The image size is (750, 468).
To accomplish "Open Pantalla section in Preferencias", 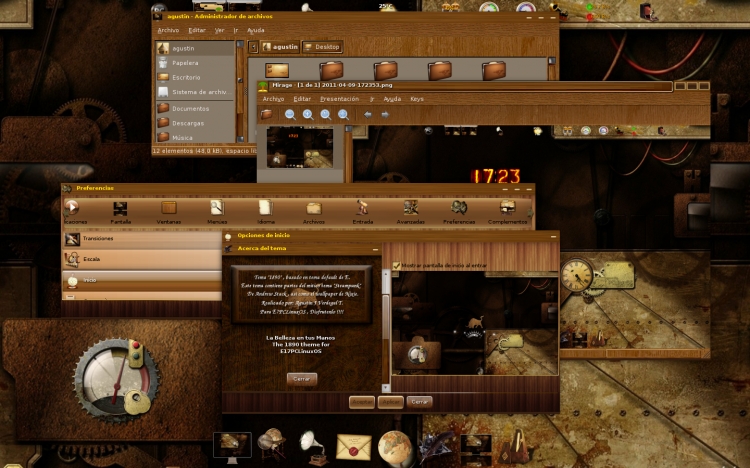I will click(x=121, y=212).
